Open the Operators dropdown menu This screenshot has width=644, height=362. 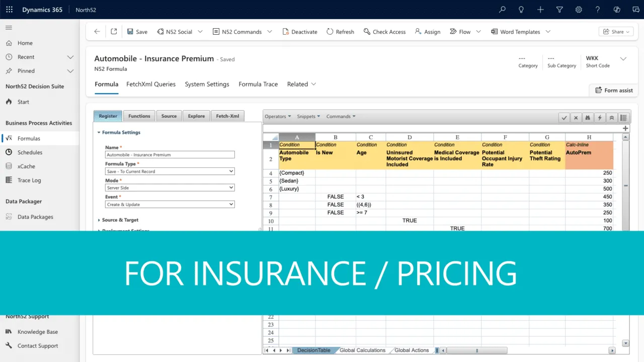tap(278, 116)
